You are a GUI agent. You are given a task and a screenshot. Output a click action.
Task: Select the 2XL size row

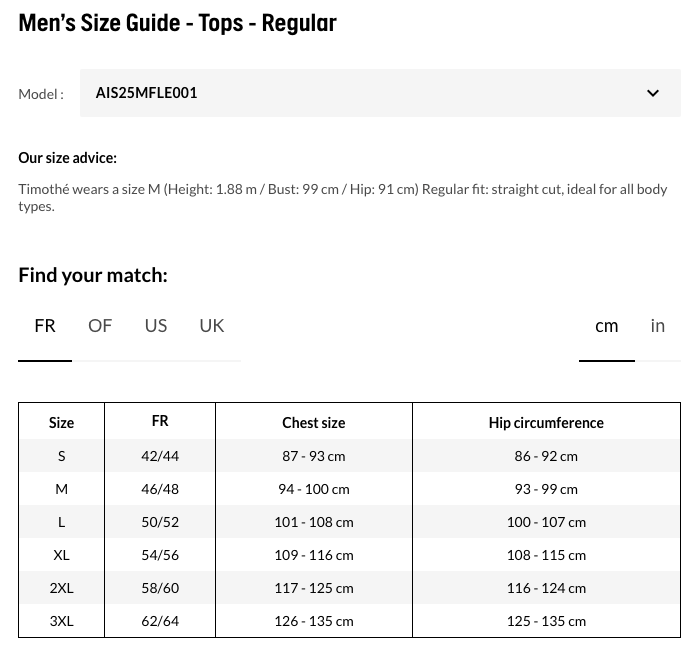349,588
